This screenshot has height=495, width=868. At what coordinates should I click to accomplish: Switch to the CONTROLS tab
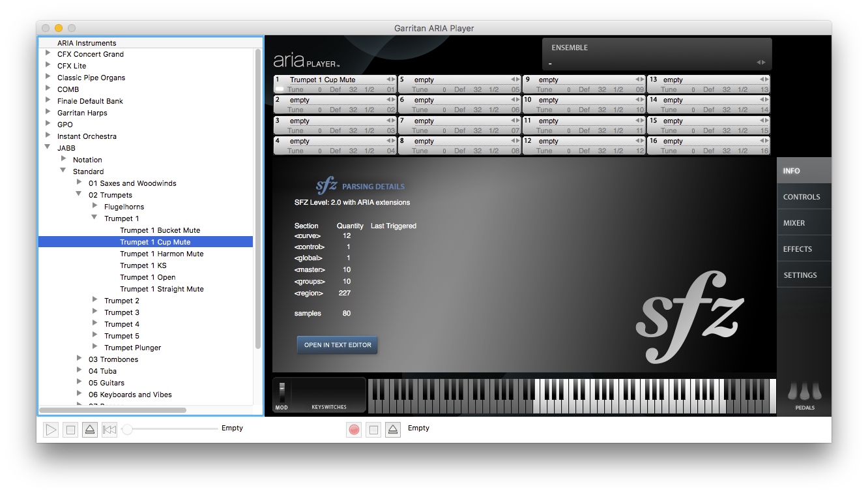(804, 197)
